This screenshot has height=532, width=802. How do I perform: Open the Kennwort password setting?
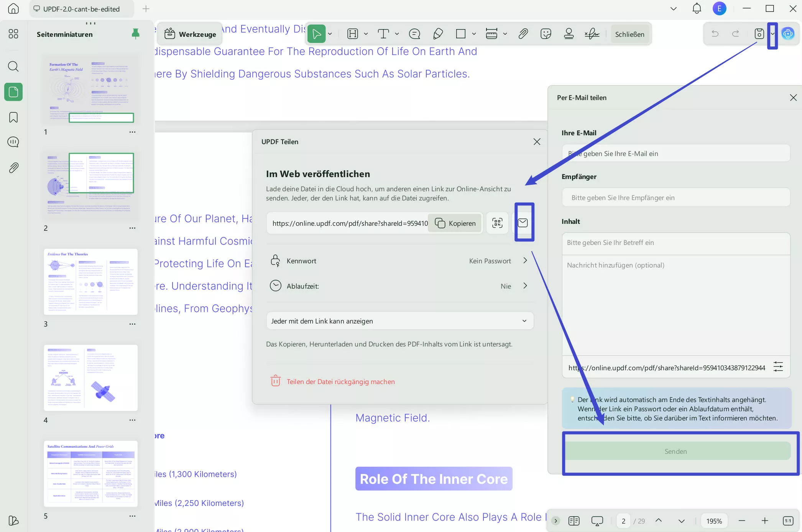coord(400,261)
